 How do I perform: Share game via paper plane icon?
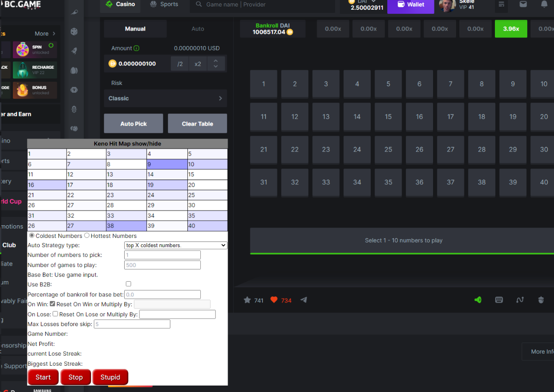point(303,300)
